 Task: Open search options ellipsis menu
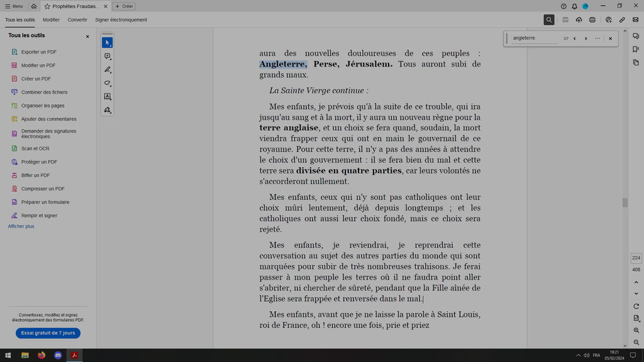pos(597,38)
